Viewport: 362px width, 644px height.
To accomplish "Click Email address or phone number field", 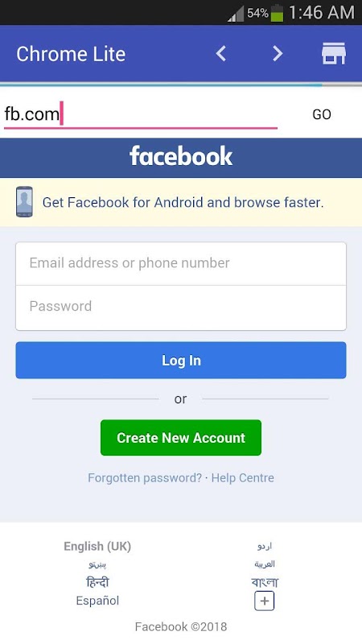I will [180, 263].
